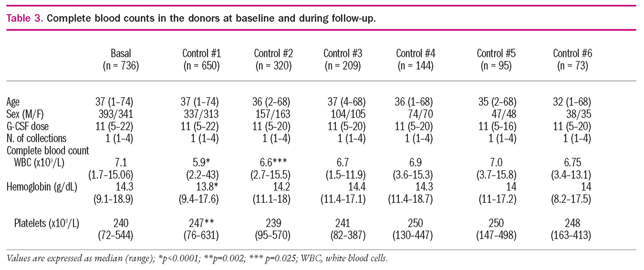Click the Platelets row label

47,224
